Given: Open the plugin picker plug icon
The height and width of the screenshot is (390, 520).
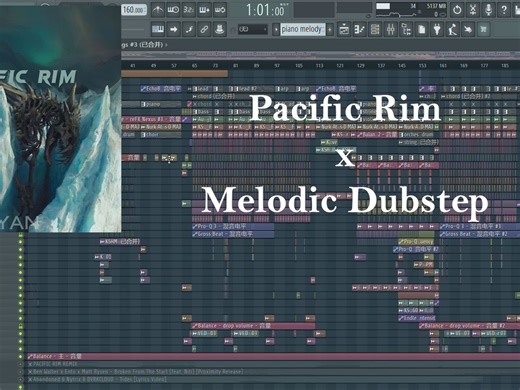Looking at the screenshot, I should pos(437,30).
